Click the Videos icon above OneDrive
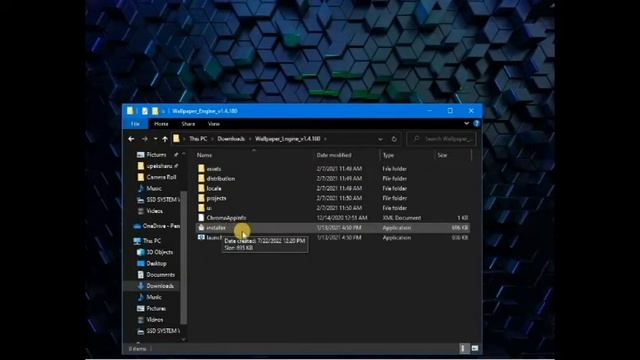This screenshot has width=640, height=360. [141, 211]
